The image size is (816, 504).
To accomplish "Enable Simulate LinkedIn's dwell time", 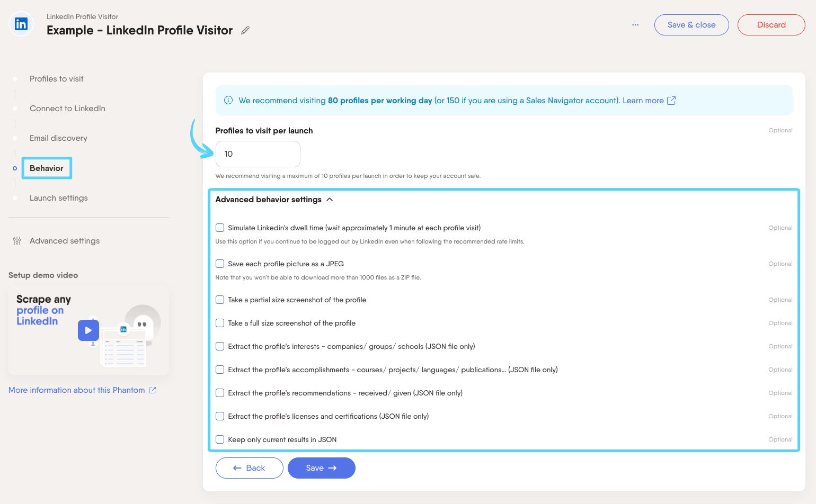I will point(220,228).
